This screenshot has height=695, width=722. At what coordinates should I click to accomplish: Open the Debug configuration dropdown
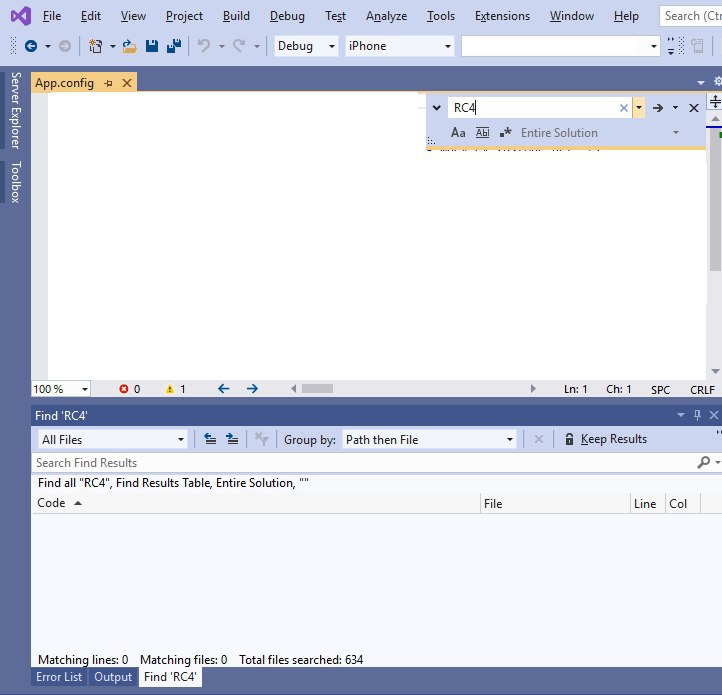[306, 46]
